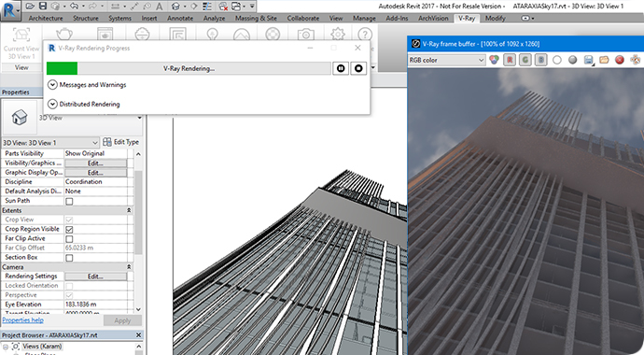This screenshot has width=644, height=355.
Task: Clear image red X icon in frame buffer
Action: (620, 60)
